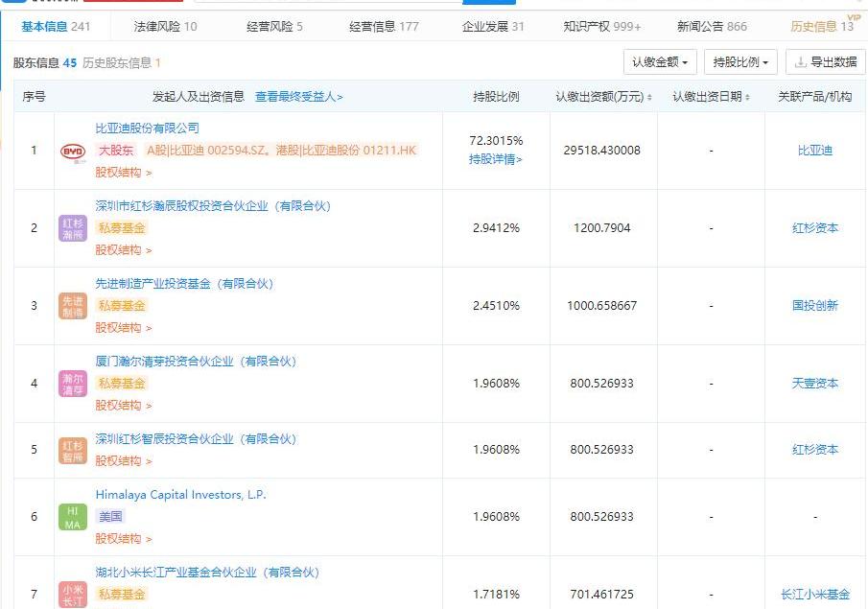Click the 红杉智辰 orange logo icon

click(73, 450)
